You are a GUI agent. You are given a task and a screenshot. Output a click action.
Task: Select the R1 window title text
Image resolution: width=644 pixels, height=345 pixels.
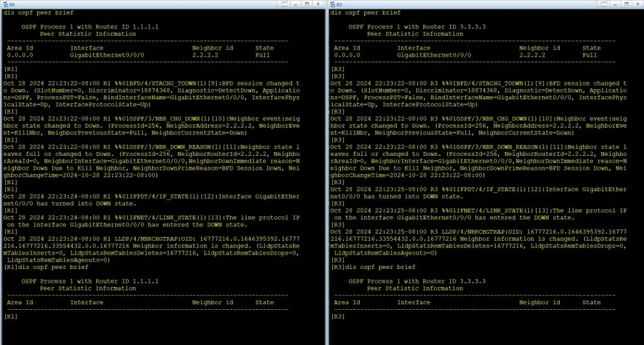click(13, 4)
